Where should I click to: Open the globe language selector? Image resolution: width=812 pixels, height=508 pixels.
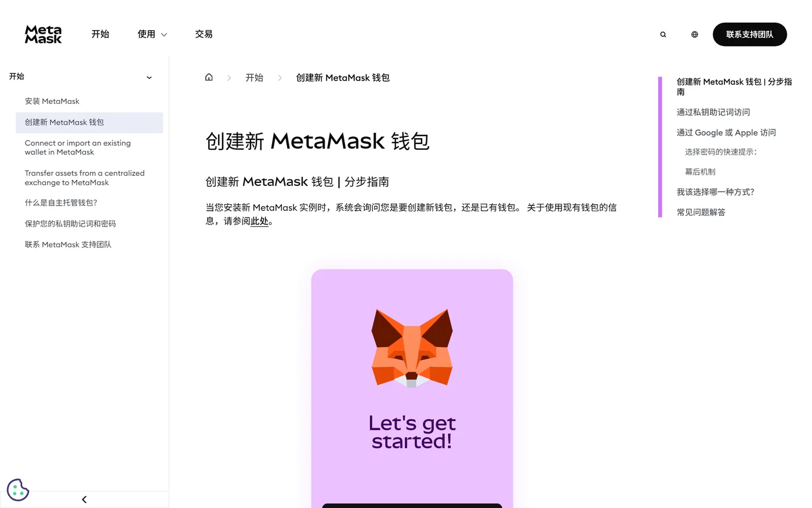click(x=694, y=34)
